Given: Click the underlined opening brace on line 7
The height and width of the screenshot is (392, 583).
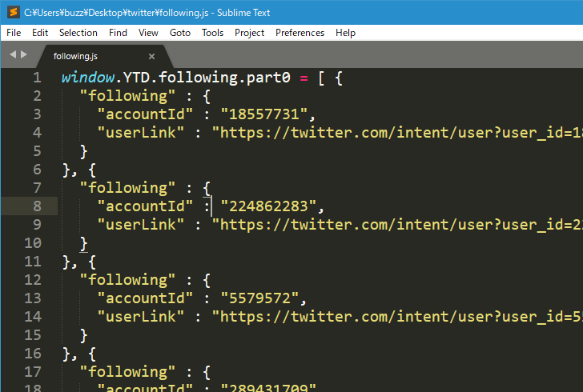Looking at the screenshot, I should (207, 188).
